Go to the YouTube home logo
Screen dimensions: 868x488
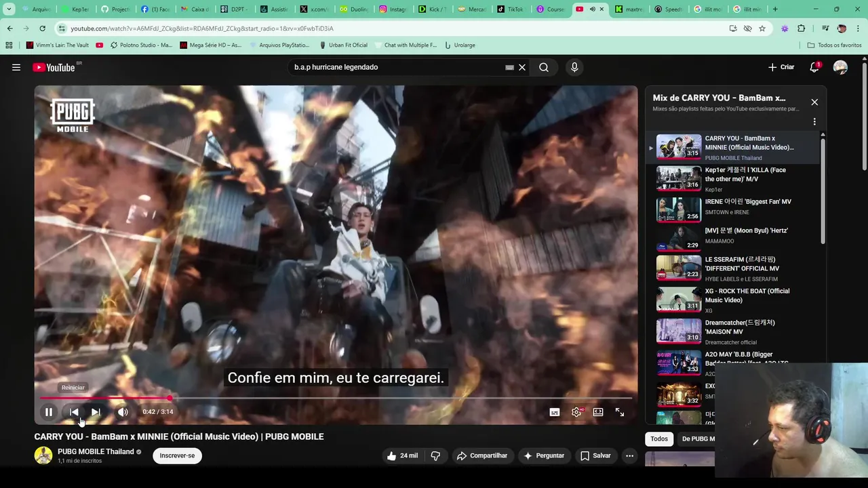click(x=54, y=67)
